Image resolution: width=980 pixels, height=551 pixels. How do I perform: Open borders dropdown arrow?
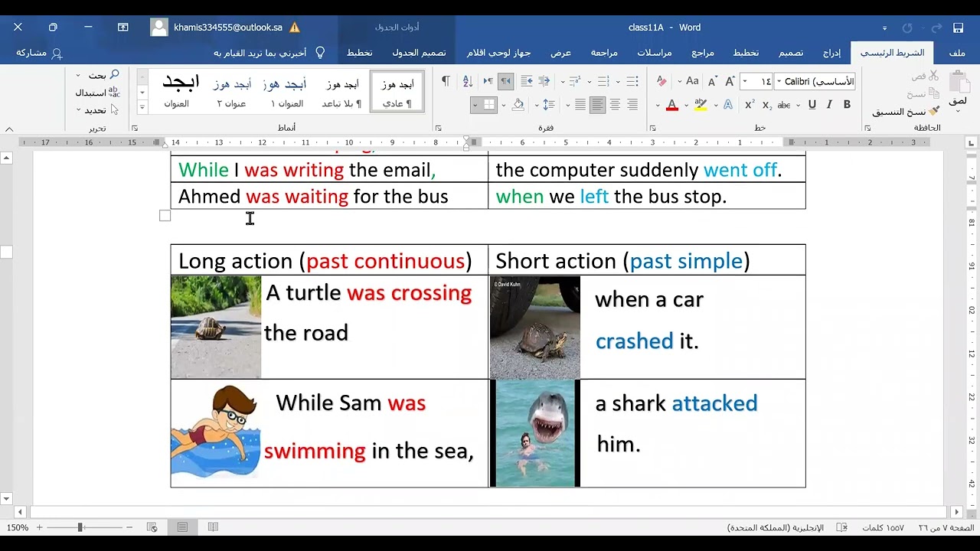[x=475, y=105]
